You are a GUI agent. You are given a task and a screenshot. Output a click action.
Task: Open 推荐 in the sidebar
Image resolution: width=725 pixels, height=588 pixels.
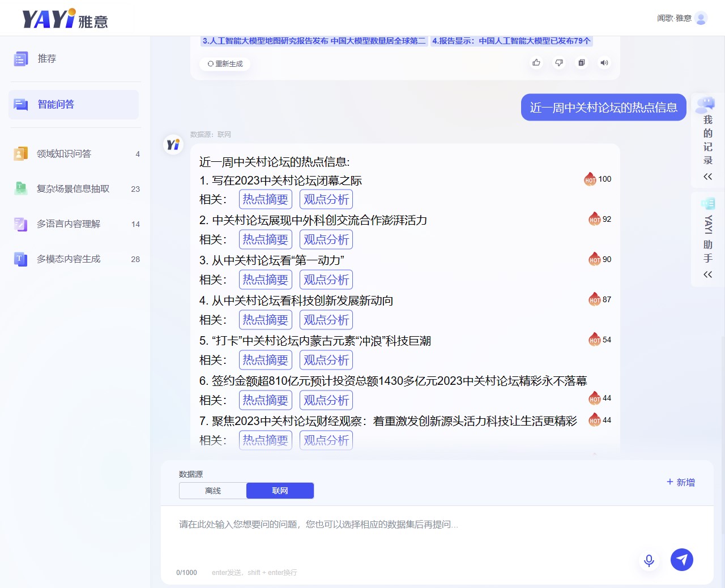coord(46,59)
